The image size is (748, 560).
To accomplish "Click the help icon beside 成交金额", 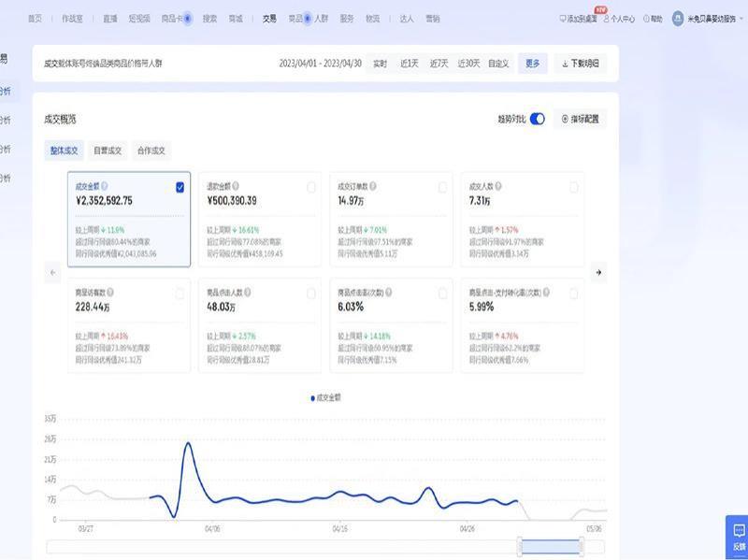I will 105,186.
